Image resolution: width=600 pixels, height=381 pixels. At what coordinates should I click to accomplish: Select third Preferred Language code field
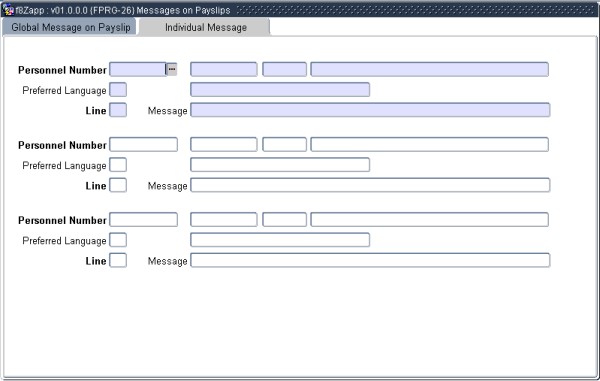[x=118, y=240]
